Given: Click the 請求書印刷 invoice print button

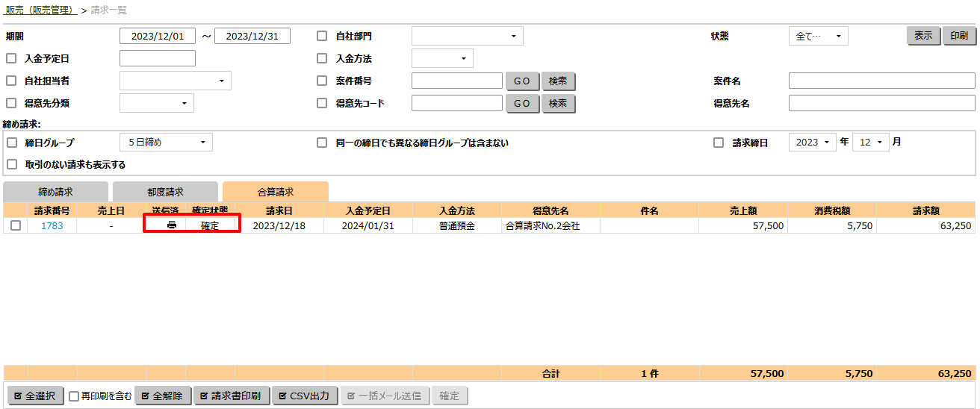Looking at the screenshot, I should (x=230, y=396).
